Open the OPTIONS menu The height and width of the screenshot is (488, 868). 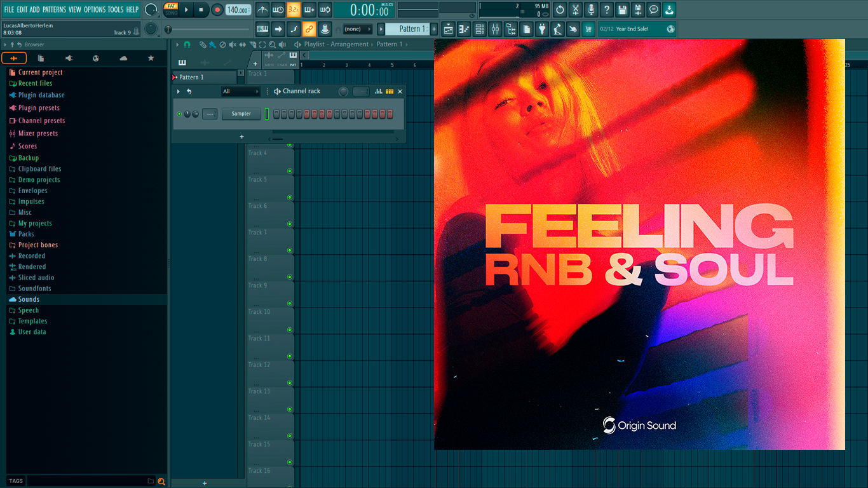[x=95, y=10]
